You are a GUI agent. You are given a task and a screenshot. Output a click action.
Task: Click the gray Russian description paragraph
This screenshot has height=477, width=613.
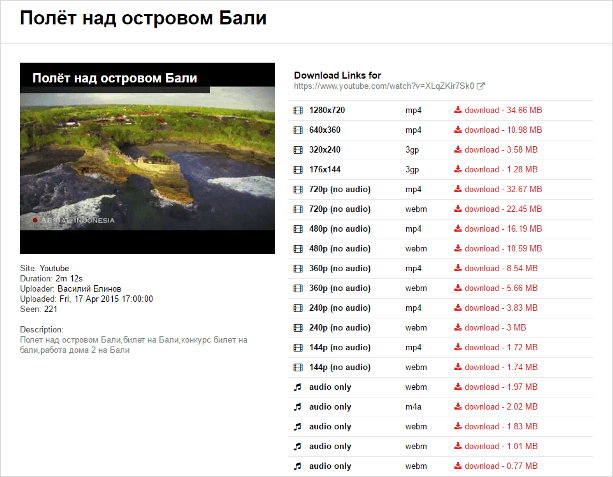[134, 345]
